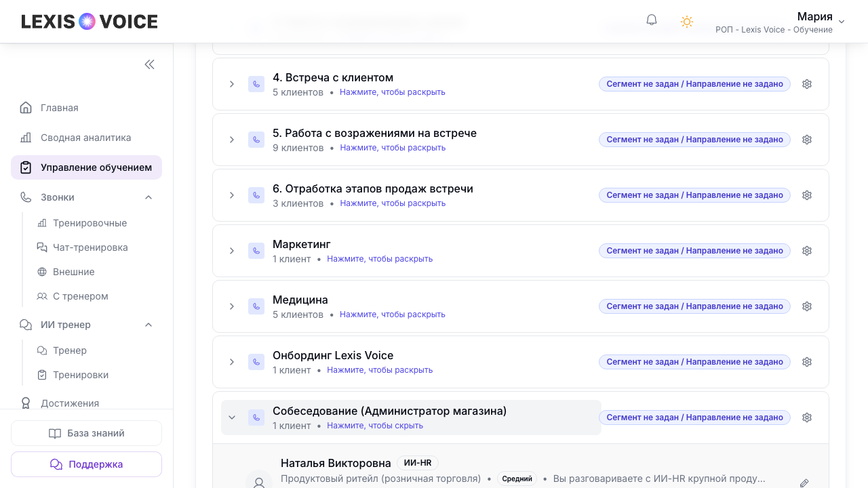Screen dimensions: 868x488
Task: Click the Средний difficulty badge
Action: (x=517, y=479)
